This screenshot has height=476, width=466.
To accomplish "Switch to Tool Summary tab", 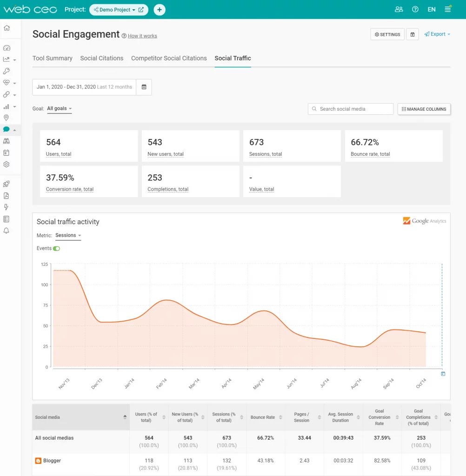I will (x=52, y=58).
